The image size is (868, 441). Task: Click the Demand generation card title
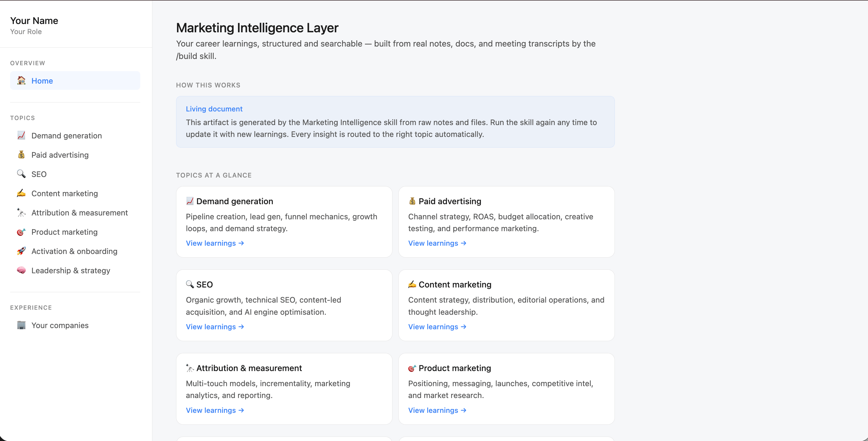pyautogui.click(x=235, y=201)
